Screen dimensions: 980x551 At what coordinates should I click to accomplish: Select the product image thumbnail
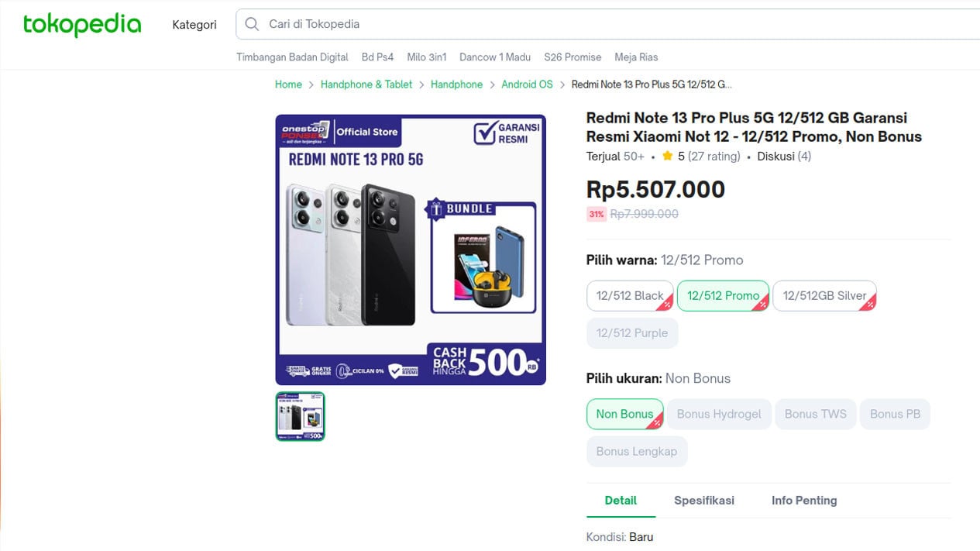(301, 417)
